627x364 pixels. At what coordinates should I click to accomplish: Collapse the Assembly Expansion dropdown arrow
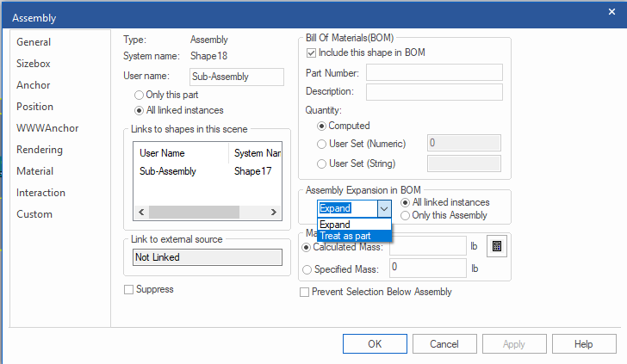[384, 208]
